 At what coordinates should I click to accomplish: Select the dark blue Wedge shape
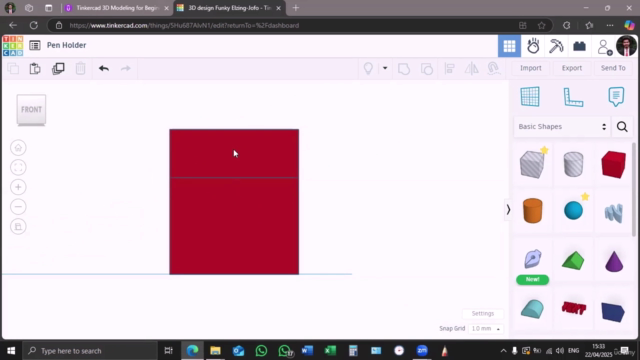(x=613, y=312)
